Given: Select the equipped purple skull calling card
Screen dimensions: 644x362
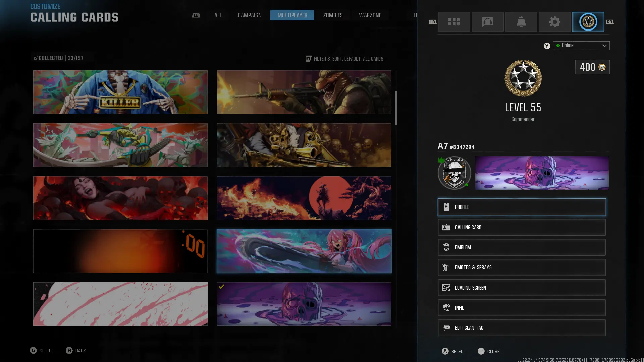Looking at the screenshot, I should [304, 304].
